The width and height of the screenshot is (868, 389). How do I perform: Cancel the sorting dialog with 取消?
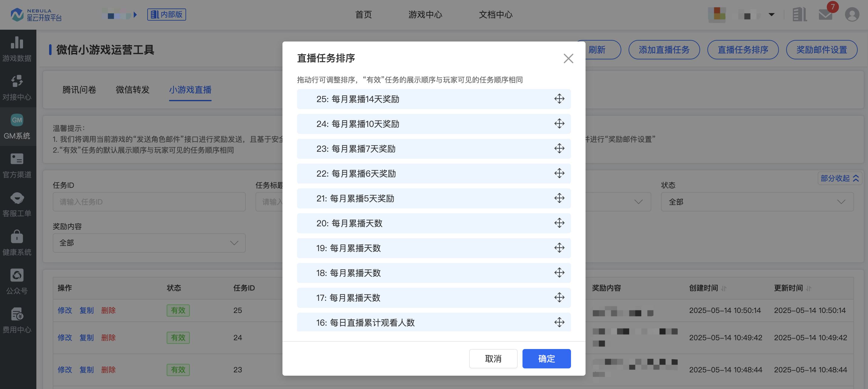pos(493,358)
